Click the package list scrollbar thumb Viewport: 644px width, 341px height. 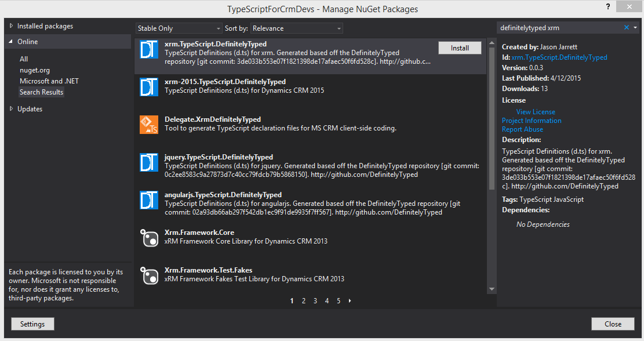point(492,119)
